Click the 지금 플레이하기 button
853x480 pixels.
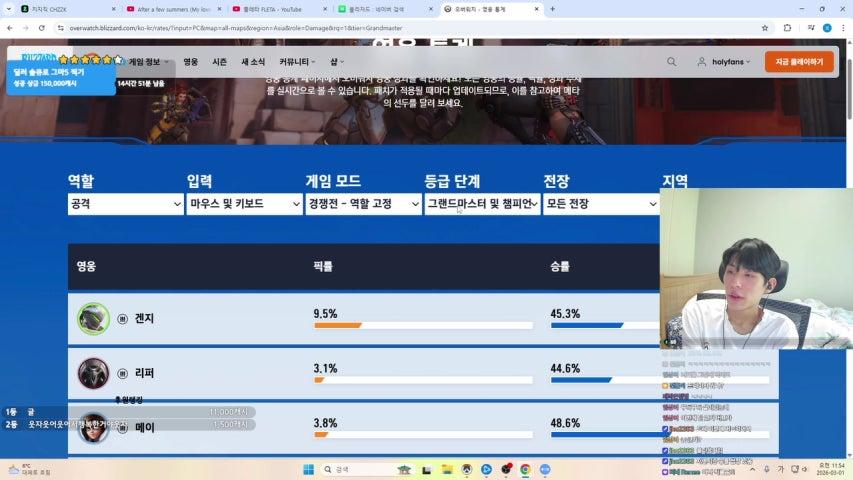coord(799,62)
